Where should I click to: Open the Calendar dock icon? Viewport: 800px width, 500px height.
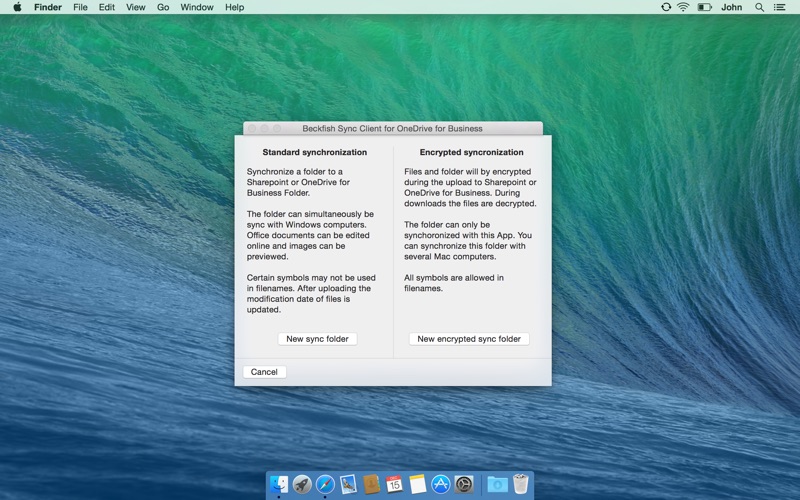[x=394, y=484]
